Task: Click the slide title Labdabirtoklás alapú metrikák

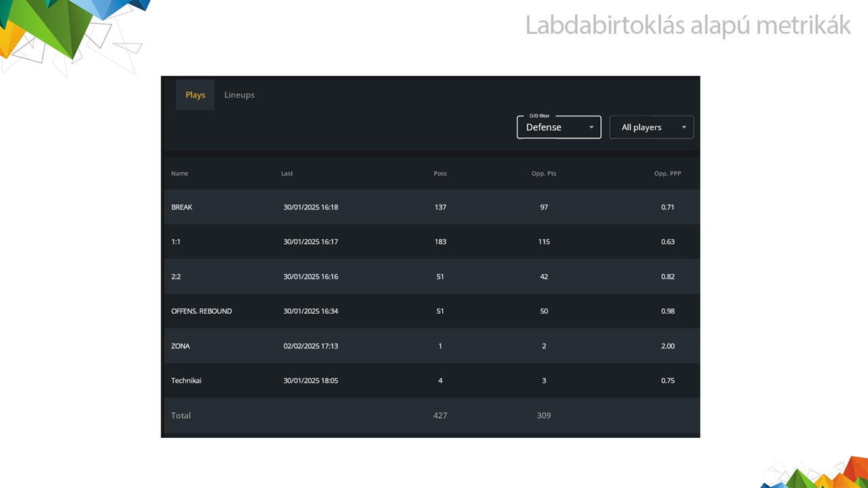Action: pos(688,26)
